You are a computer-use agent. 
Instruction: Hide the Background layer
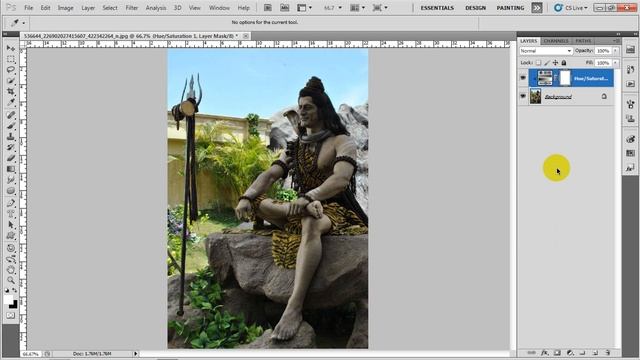[523, 96]
